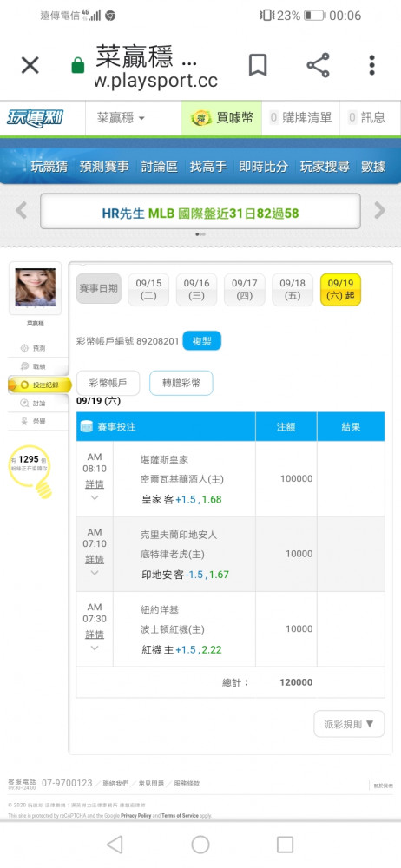The image size is (401, 868).
Task: Select the 09/16 (三) date tab
Action: click(197, 290)
